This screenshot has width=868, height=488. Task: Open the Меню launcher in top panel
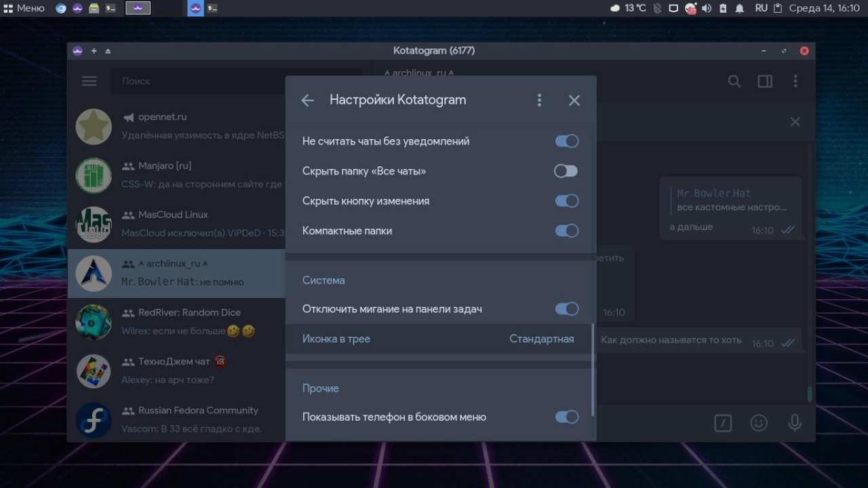coord(24,8)
